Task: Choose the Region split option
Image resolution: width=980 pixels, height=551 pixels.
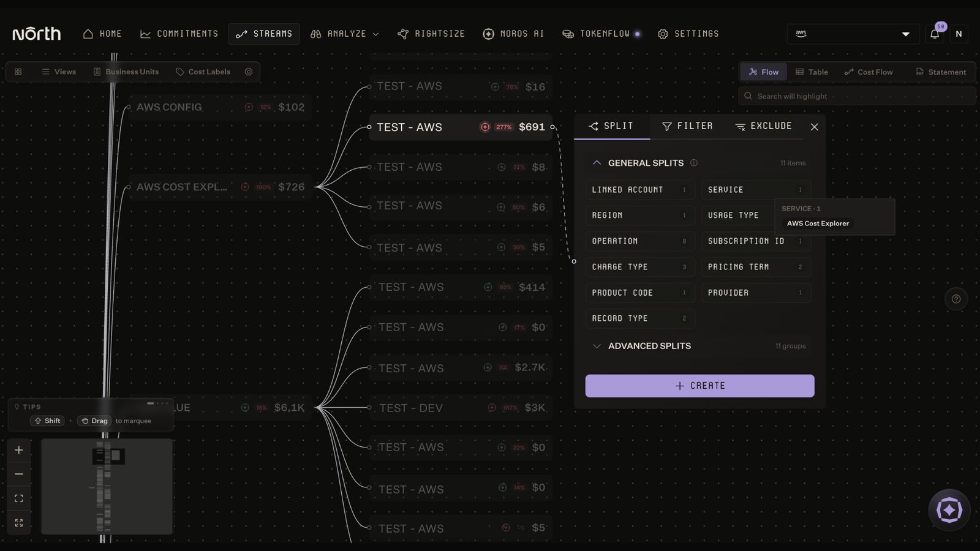Action: point(640,216)
